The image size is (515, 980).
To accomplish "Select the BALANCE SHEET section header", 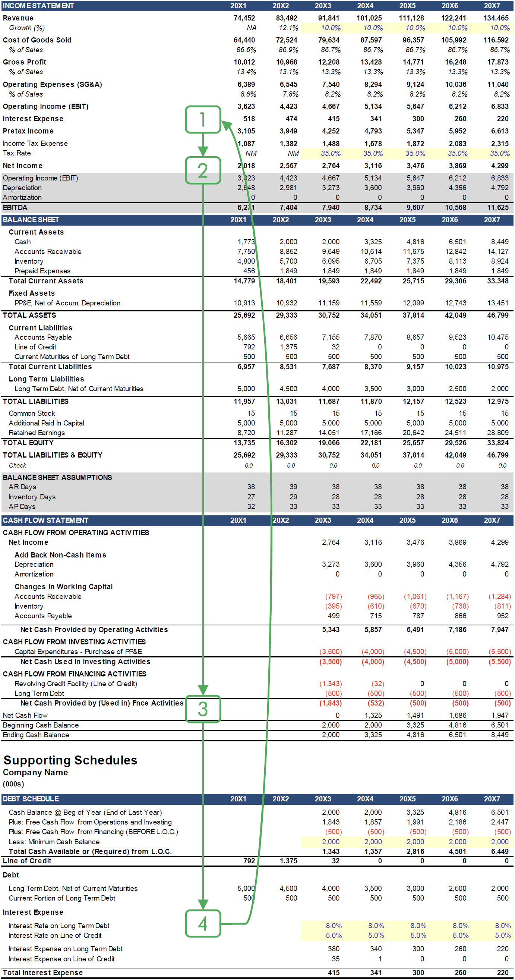I will pyautogui.click(x=31, y=220).
